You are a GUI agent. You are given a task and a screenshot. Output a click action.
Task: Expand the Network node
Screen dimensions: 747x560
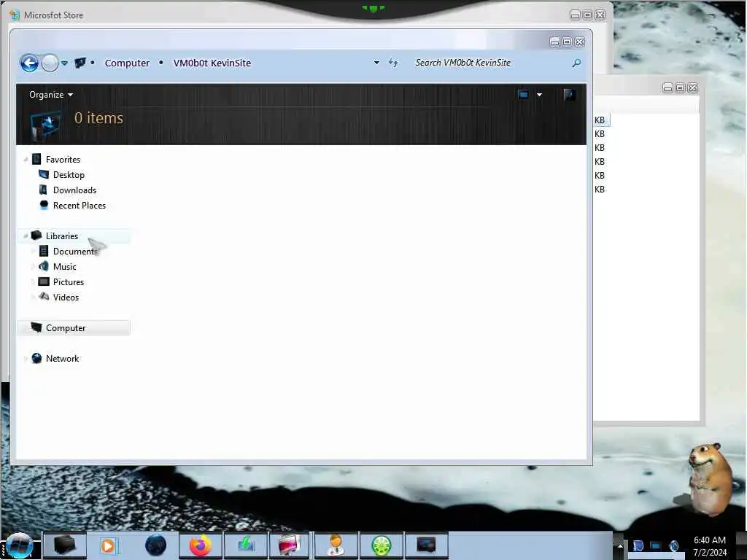[x=26, y=358]
